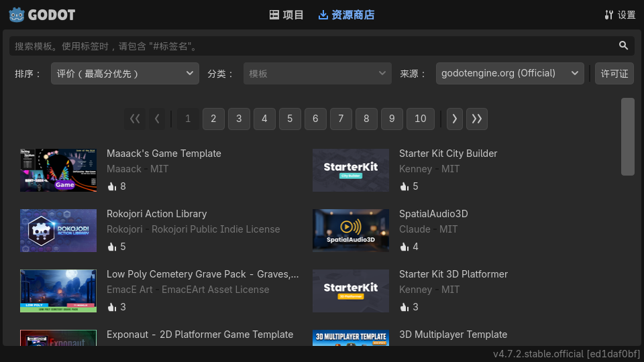Go to next page arrow
Screen dimensions: 644x362
455,119
